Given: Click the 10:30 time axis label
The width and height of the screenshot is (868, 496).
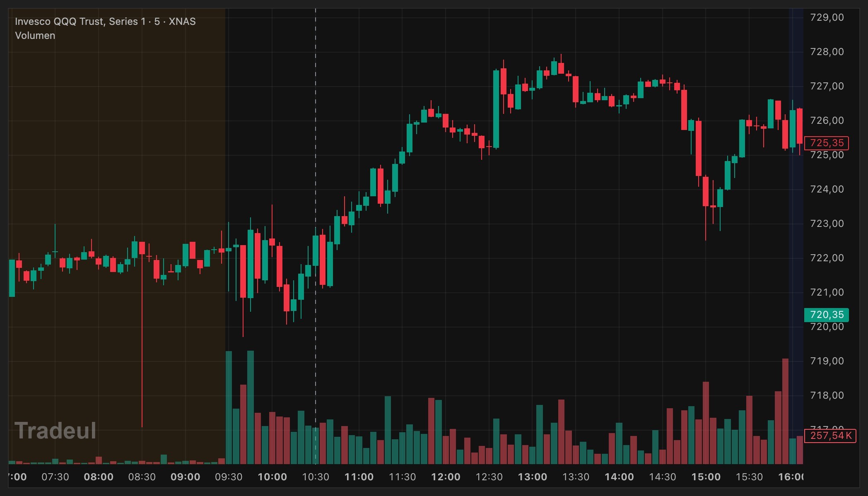Looking at the screenshot, I should (x=316, y=477).
